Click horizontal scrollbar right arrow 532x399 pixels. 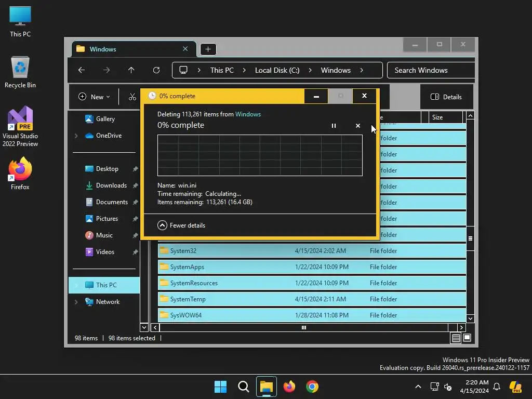461,327
